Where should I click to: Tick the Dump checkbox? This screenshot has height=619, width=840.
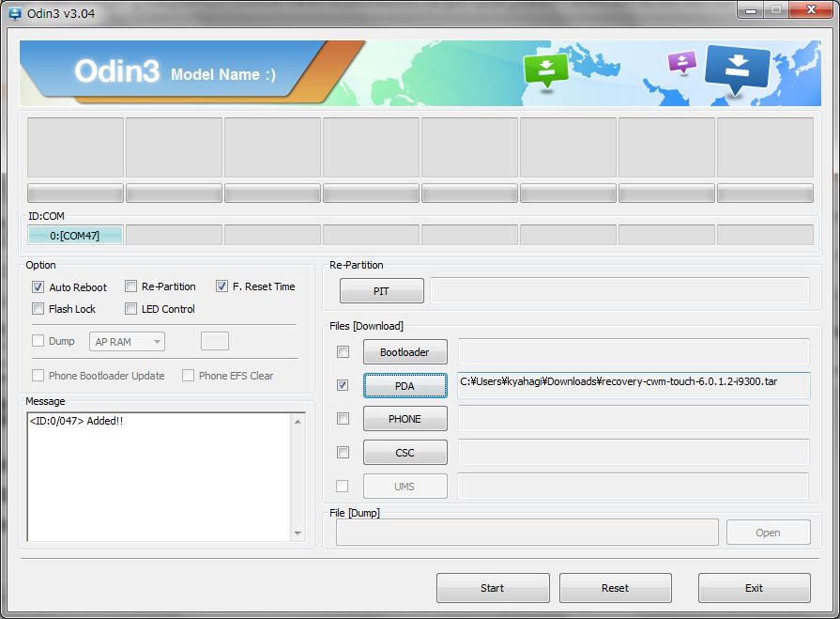(x=38, y=341)
